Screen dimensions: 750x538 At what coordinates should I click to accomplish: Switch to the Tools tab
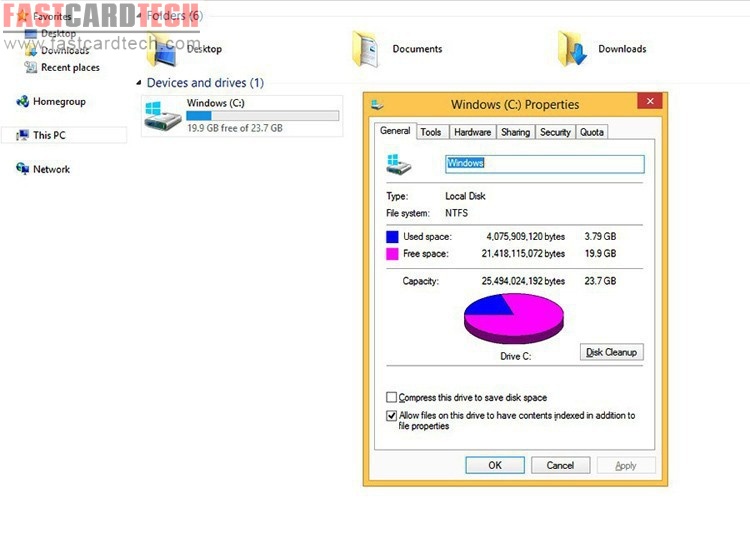point(431,132)
